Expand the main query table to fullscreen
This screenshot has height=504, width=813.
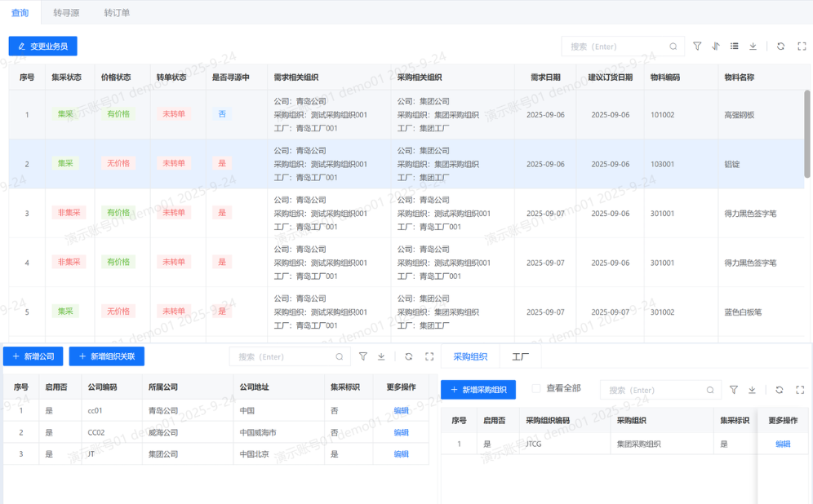point(802,46)
